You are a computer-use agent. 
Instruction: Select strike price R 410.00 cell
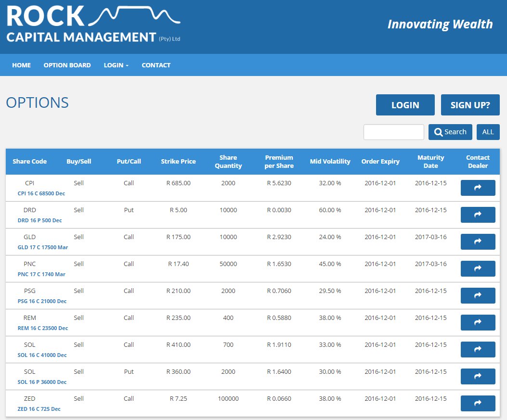178,344
